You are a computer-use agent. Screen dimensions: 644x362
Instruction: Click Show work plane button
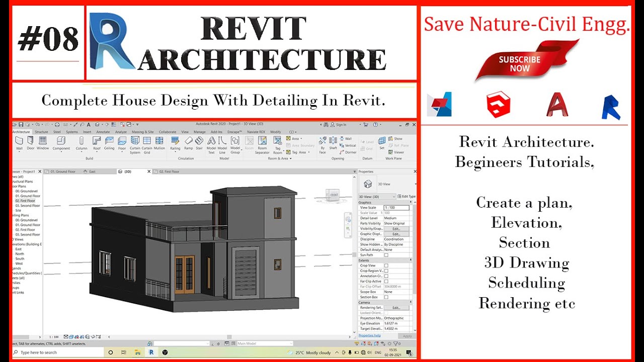(395, 138)
